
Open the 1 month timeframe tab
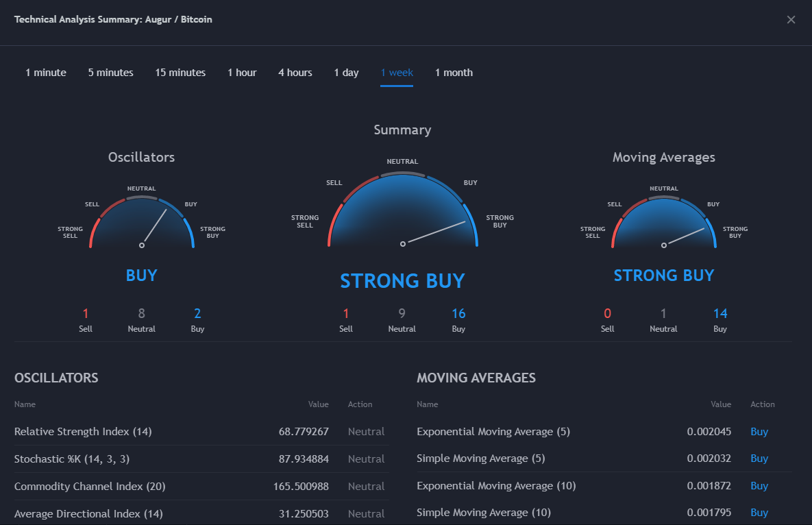[x=454, y=73]
